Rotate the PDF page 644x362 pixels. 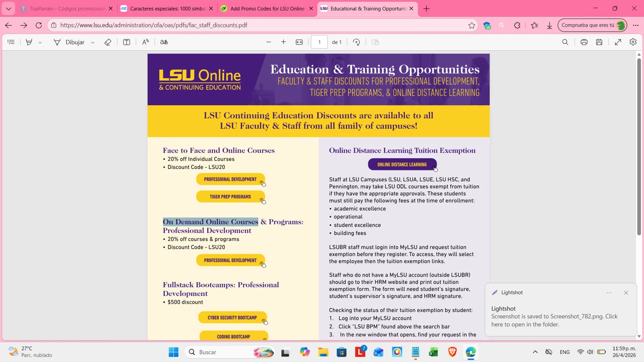356,42
